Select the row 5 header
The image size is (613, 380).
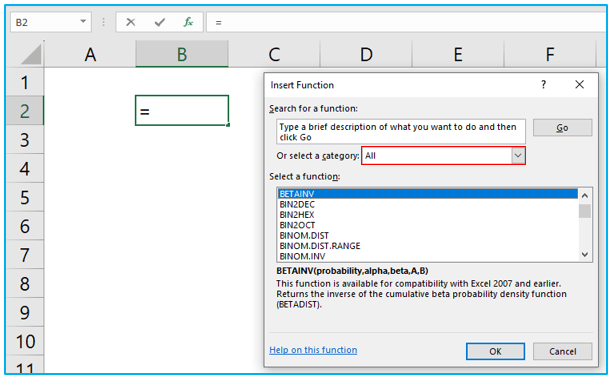click(25, 197)
